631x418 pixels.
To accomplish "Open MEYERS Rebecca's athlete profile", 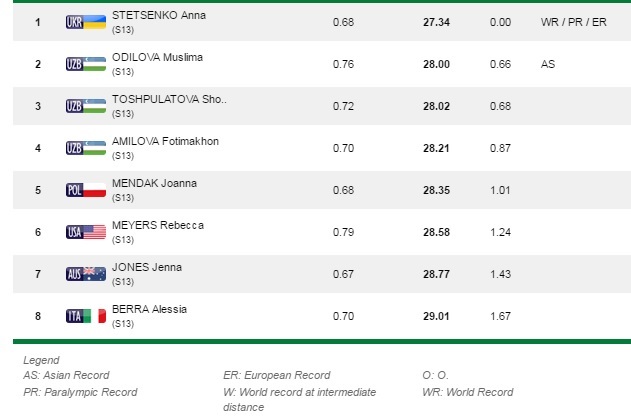I will 158,225.
